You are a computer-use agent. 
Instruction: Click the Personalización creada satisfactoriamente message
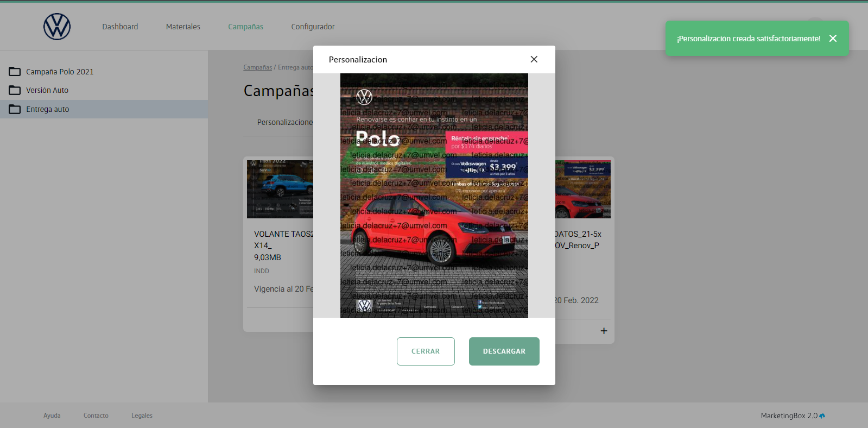[x=749, y=39]
